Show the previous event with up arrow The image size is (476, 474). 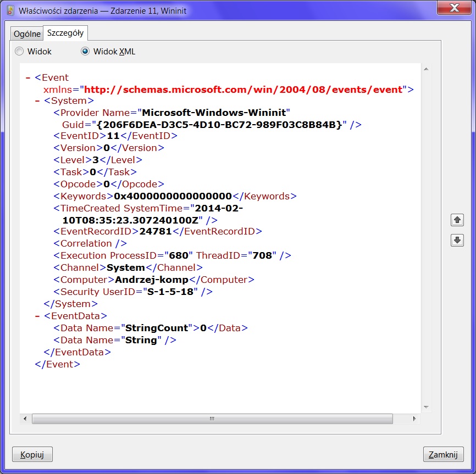[x=457, y=220]
